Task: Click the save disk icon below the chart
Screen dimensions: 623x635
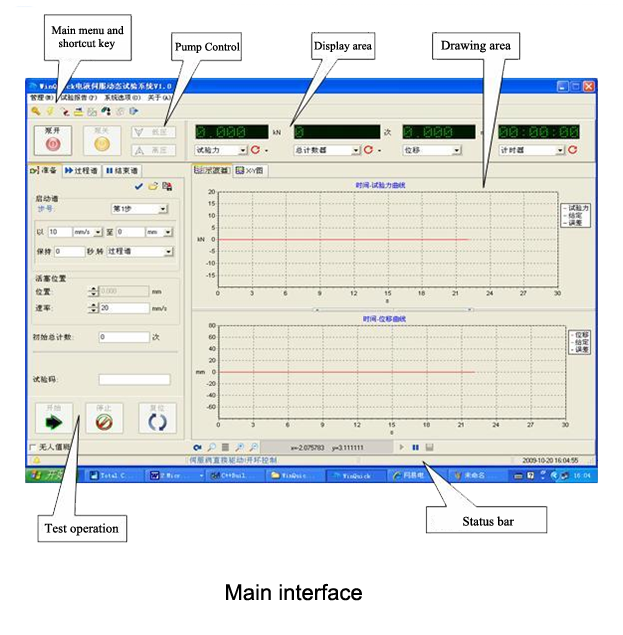Action: 429,446
